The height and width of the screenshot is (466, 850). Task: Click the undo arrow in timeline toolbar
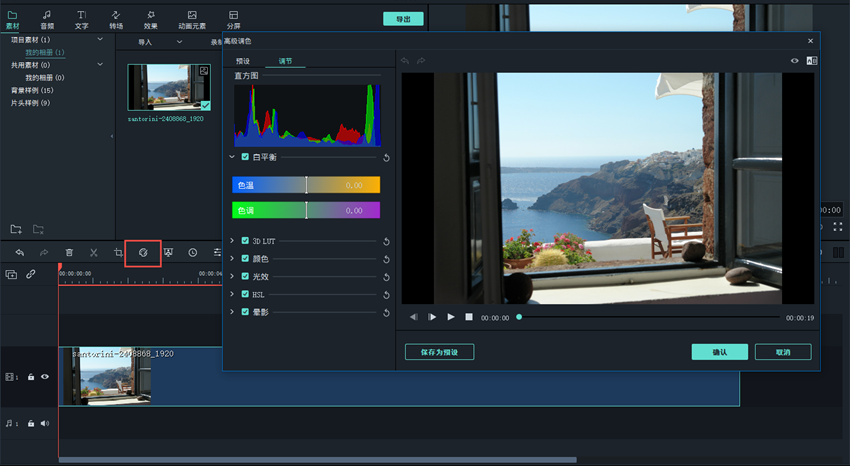click(x=19, y=253)
